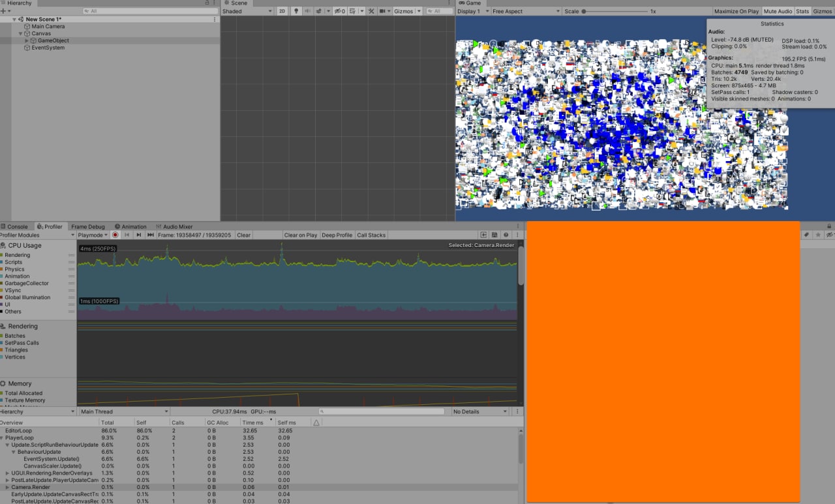Toggle Call Stacks in Profiler
The image size is (835, 504).
click(x=371, y=235)
